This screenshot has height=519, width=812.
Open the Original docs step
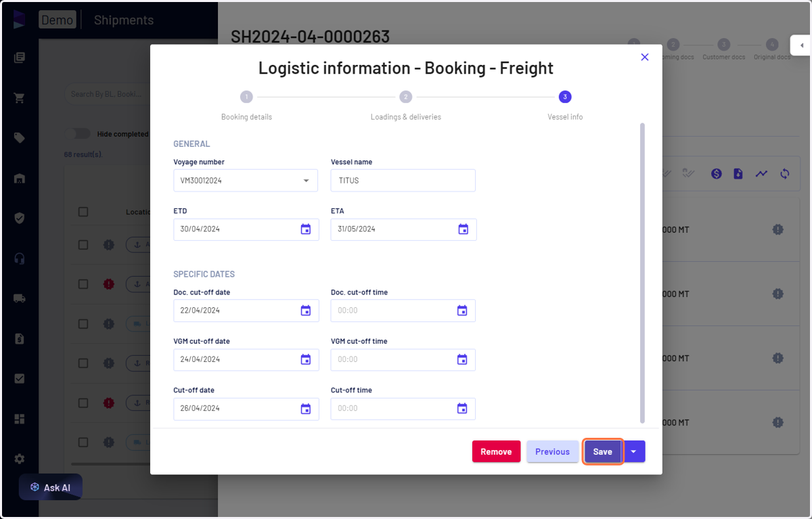pos(772,49)
